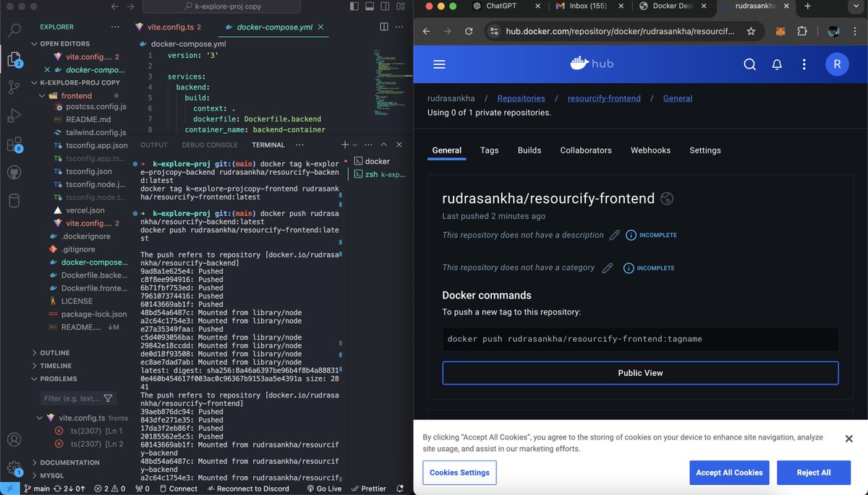Open the Extensions view icon

[14, 145]
